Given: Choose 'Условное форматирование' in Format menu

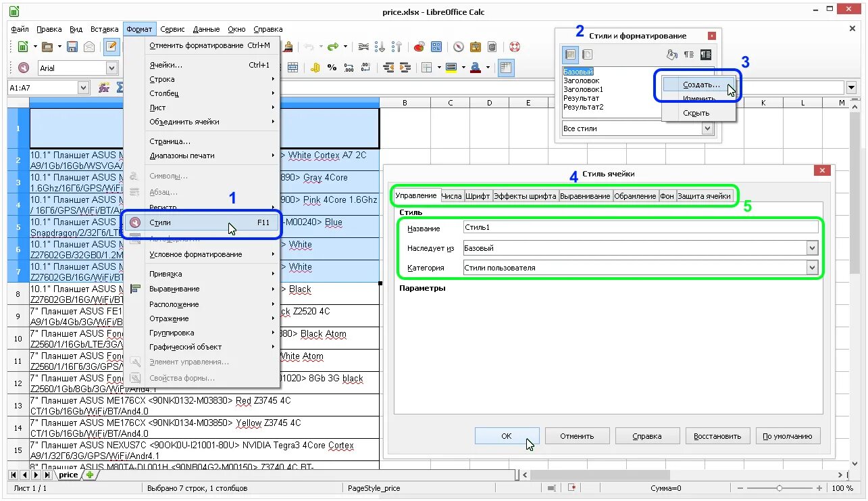Looking at the screenshot, I should click(x=202, y=254).
